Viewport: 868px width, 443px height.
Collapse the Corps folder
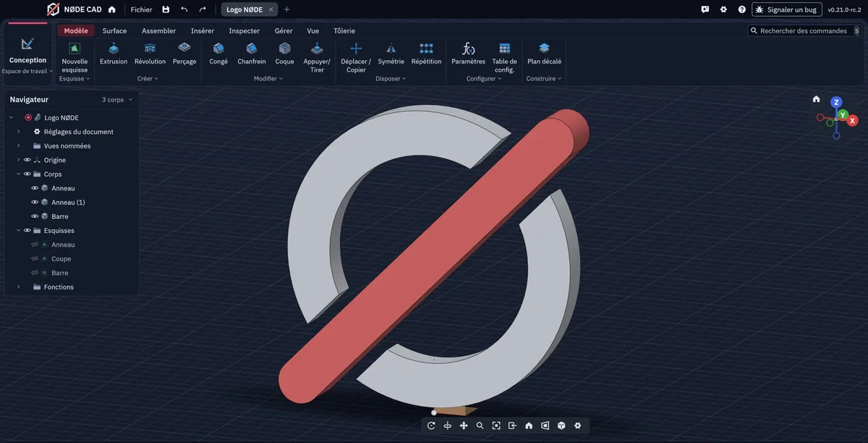18,174
